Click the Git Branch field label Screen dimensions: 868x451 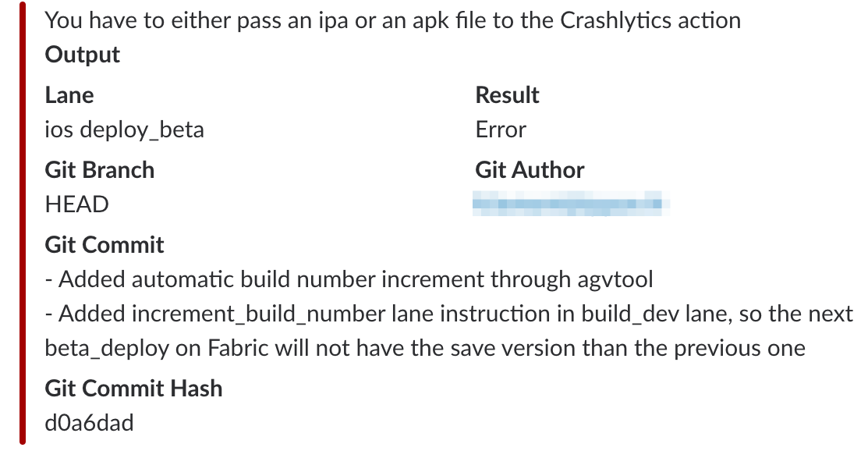click(100, 170)
